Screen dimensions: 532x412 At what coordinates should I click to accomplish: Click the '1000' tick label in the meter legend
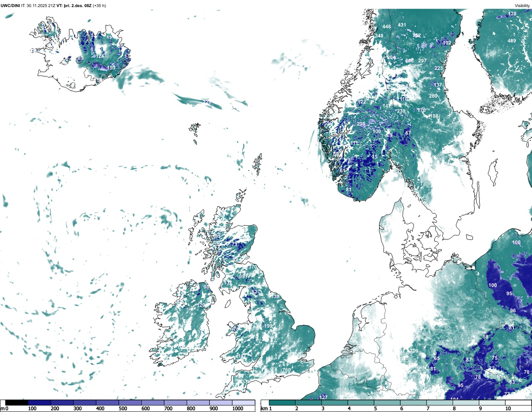238,409
